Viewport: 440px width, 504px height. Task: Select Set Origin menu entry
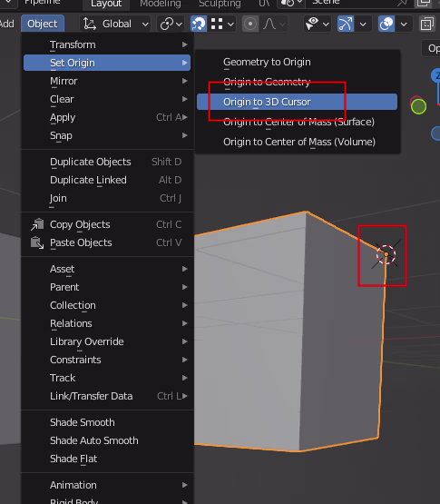[107, 63]
